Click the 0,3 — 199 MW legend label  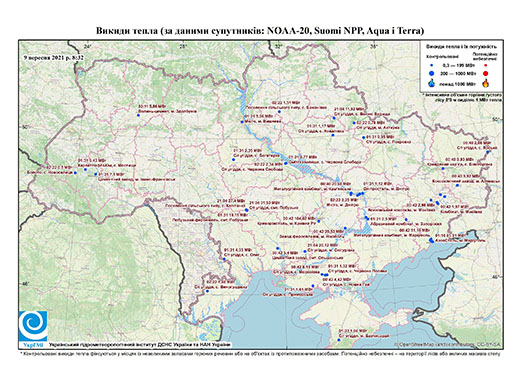(x=459, y=66)
